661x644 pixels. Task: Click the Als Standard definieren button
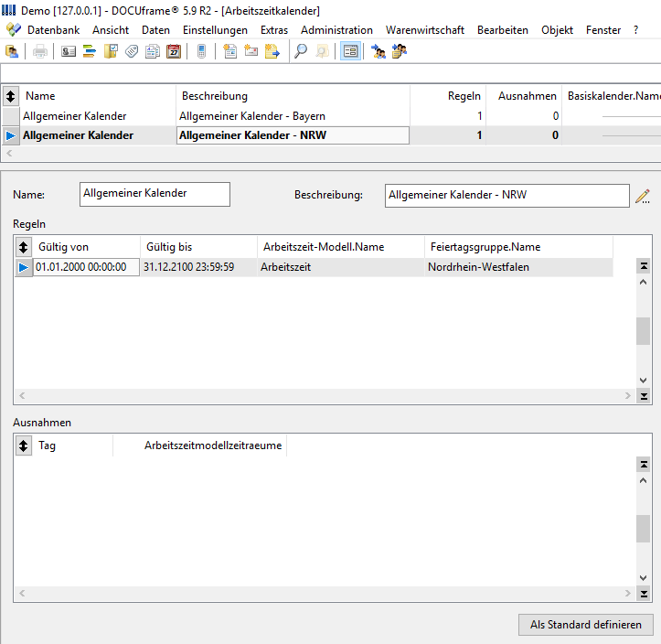(585, 625)
